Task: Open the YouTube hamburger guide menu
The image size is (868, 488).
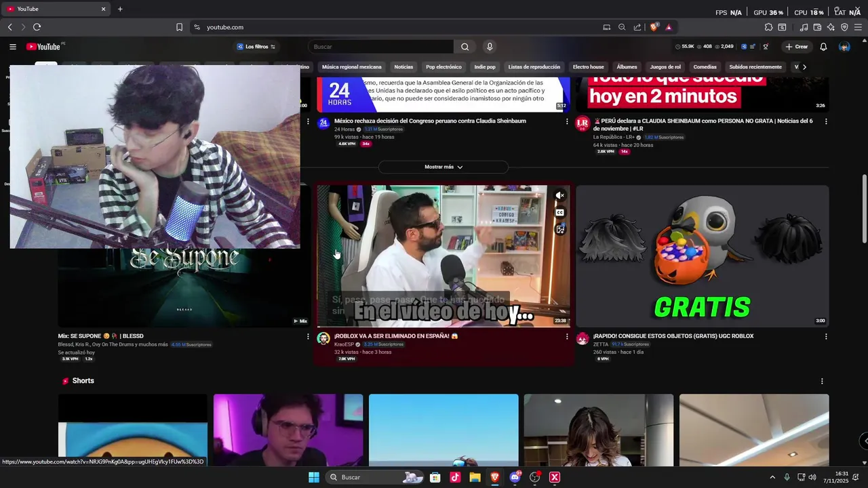Action: [13, 47]
